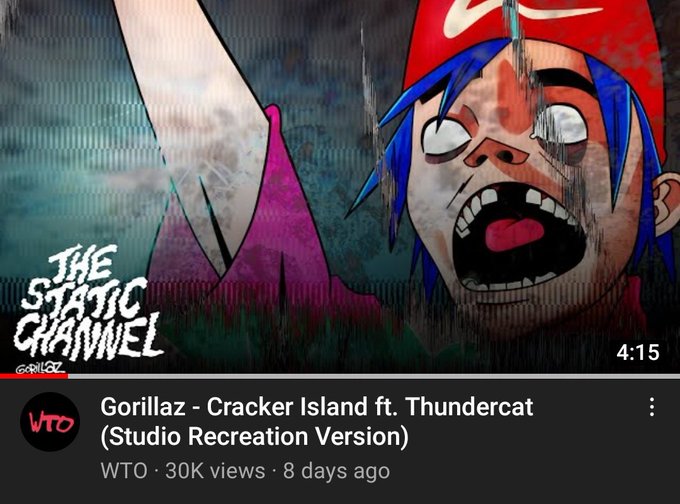Click the red watched progress segment
The image size is (680, 504).
click(x=34, y=376)
